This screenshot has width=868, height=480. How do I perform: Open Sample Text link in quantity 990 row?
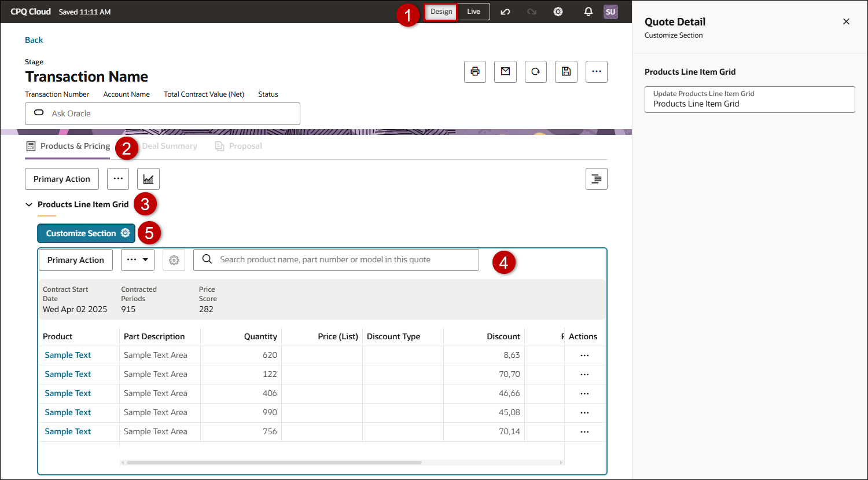tap(68, 412)
